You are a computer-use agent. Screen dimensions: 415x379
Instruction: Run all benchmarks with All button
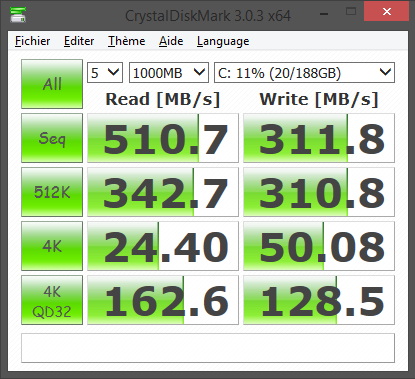tap(52, 84)
